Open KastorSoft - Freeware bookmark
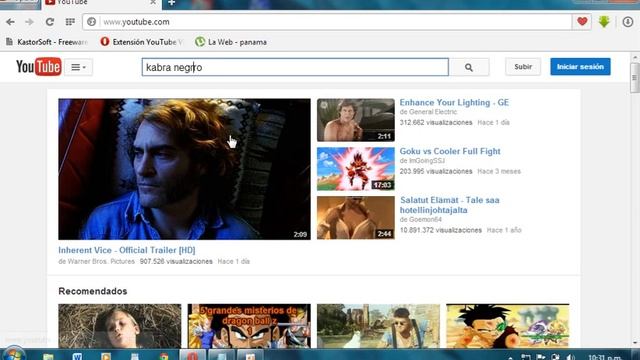The height and width of the screenshot is (360, 640). 47,42
